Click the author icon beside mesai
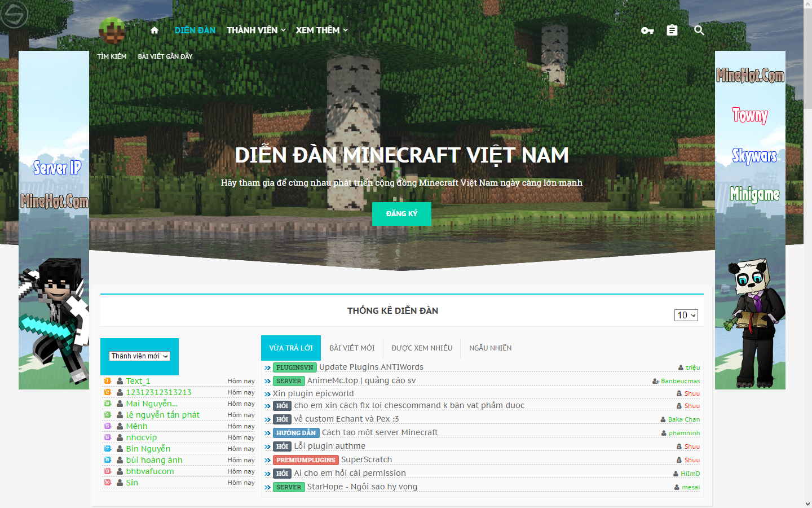This screenshot has width=812, height=508. click(x=677, y=488)
